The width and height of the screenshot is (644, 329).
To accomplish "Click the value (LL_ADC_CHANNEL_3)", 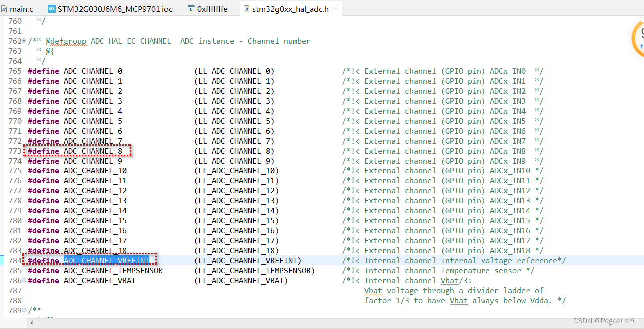I will tap(234, 101).
